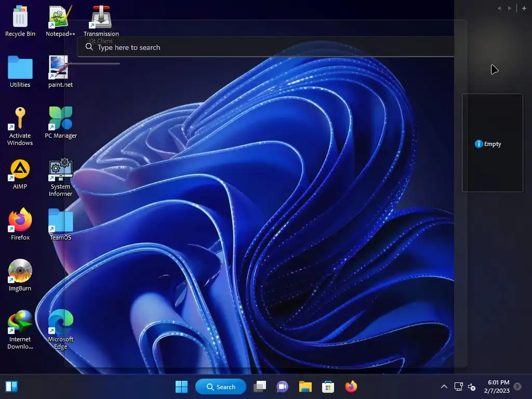Open the notification count badge

[x=517, y=386]
